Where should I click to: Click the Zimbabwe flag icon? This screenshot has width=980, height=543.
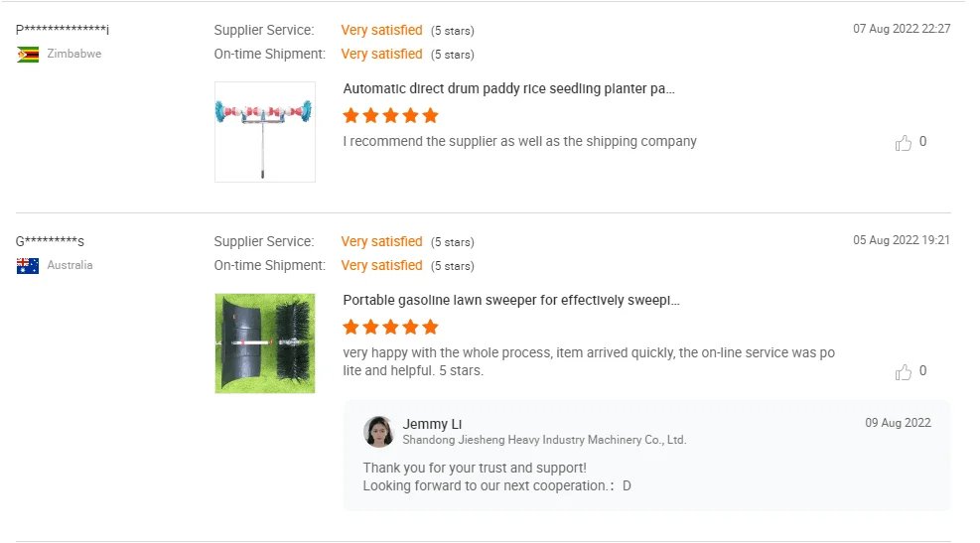click(x=28, y=55)
